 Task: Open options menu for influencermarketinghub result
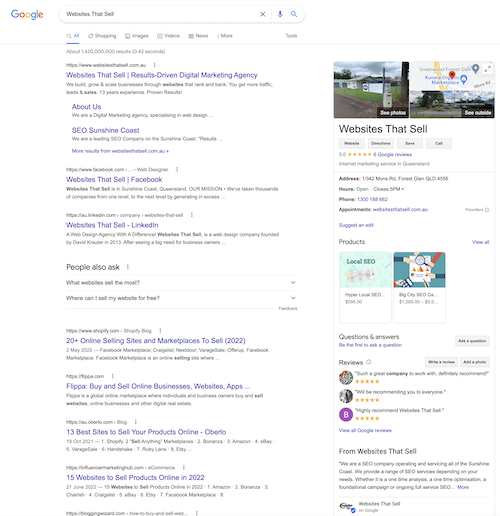(x=184, y=467)
